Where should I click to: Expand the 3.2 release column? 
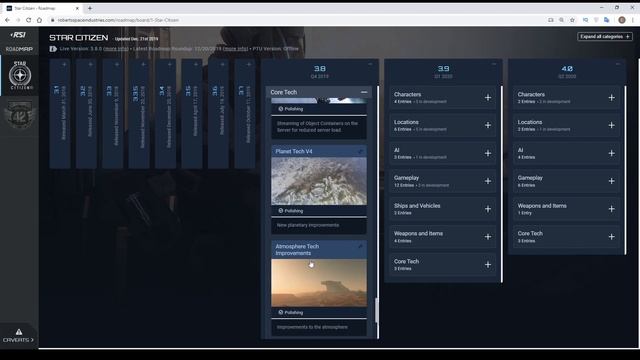[90, 64]
